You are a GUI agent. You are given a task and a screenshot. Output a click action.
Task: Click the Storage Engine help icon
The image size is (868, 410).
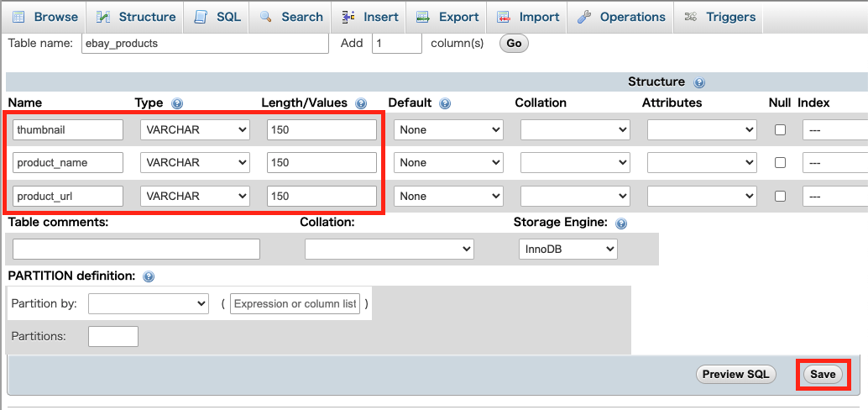click(621, 223)
